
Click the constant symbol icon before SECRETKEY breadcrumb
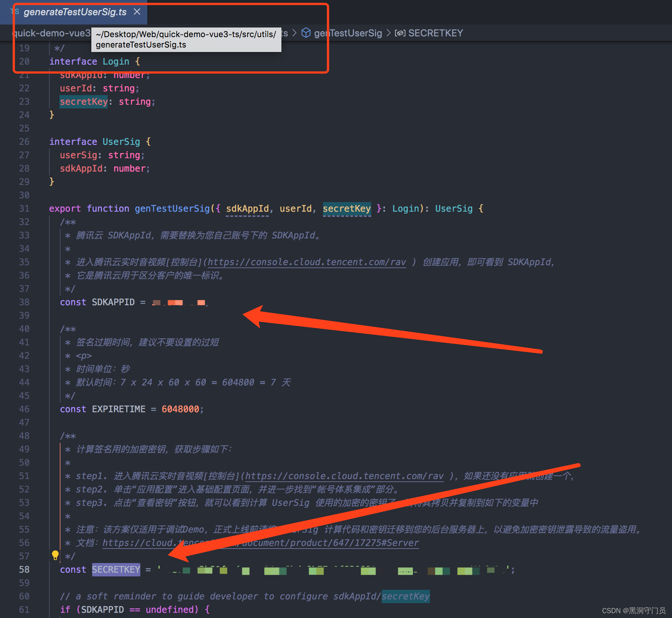(x=400, y=33)
